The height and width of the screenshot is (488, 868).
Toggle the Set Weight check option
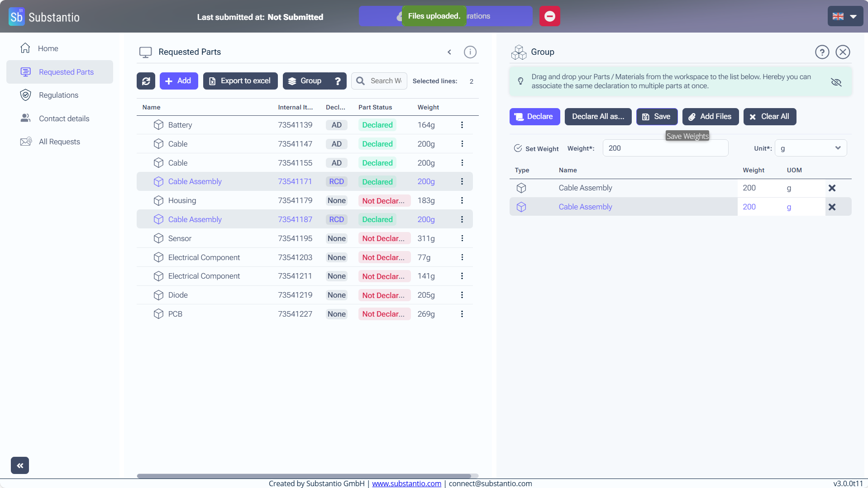click(518, 148)
